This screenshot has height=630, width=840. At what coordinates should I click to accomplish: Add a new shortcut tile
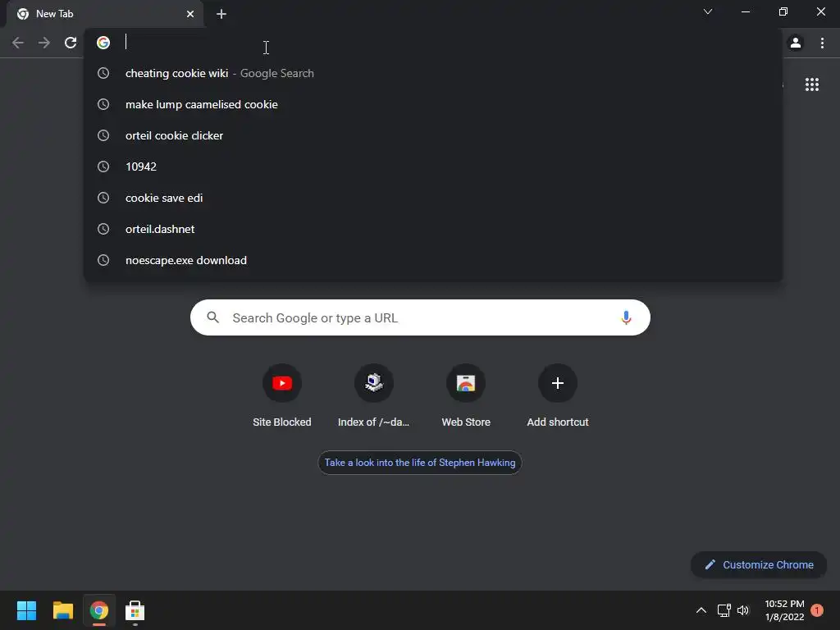coord(557,396)
